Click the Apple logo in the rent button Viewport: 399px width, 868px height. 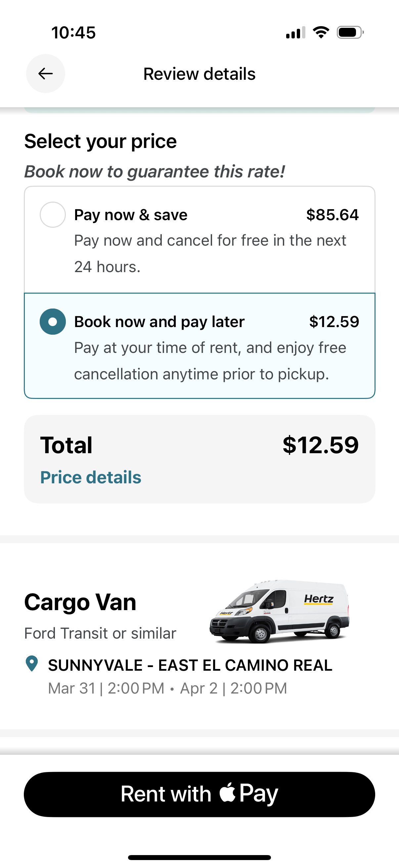point(228,793)
